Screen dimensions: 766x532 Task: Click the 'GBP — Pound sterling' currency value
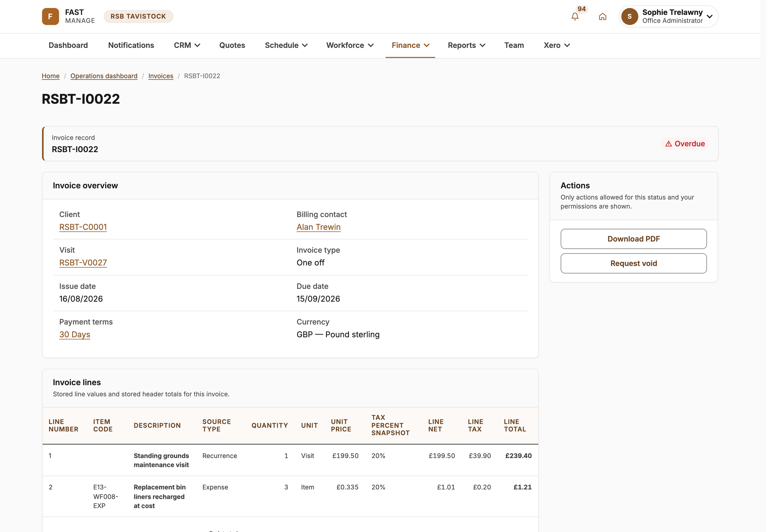click(x=338, y=334)
